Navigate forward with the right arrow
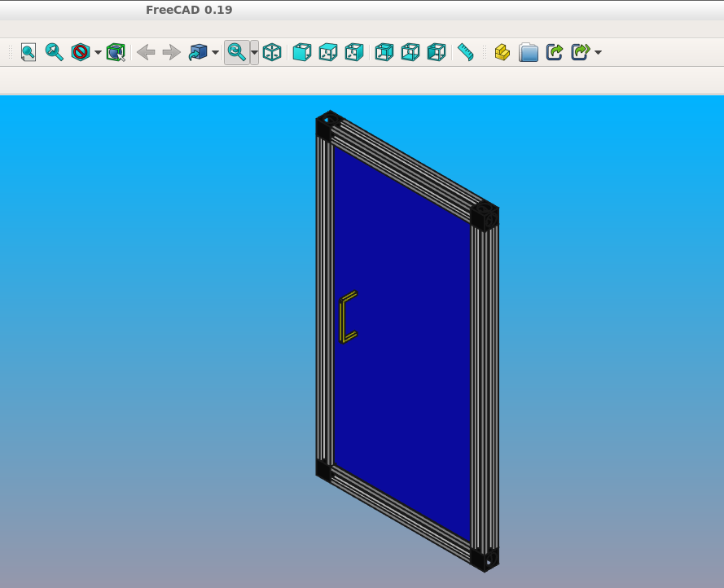Screen dimensions: 724x588 point(171,51)
